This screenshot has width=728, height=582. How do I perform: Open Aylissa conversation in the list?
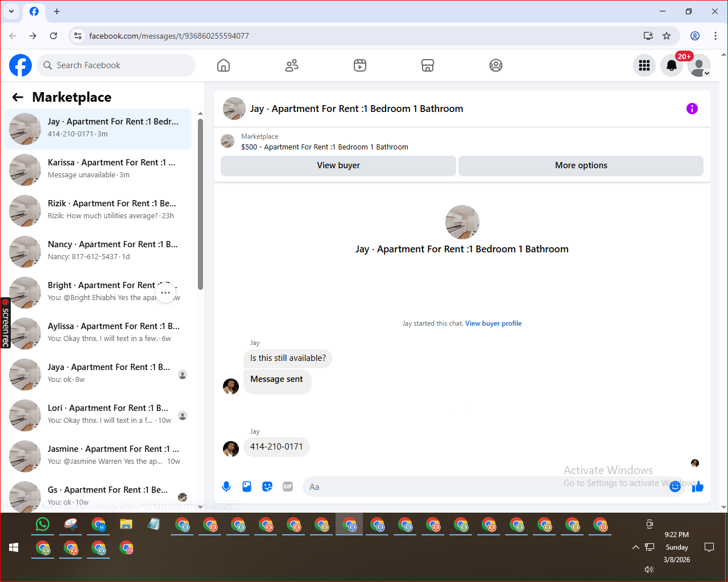(x=98, y=334)
